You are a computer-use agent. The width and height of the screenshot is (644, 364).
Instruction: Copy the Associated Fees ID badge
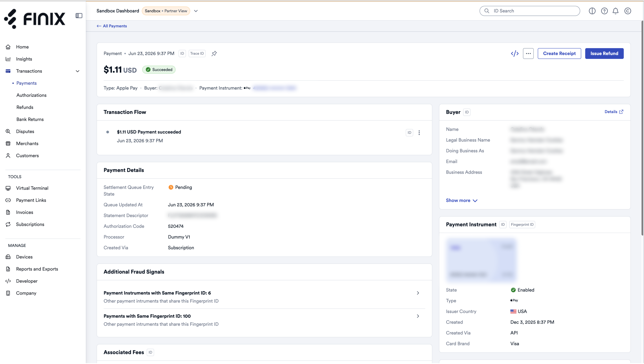pos(150,352)
